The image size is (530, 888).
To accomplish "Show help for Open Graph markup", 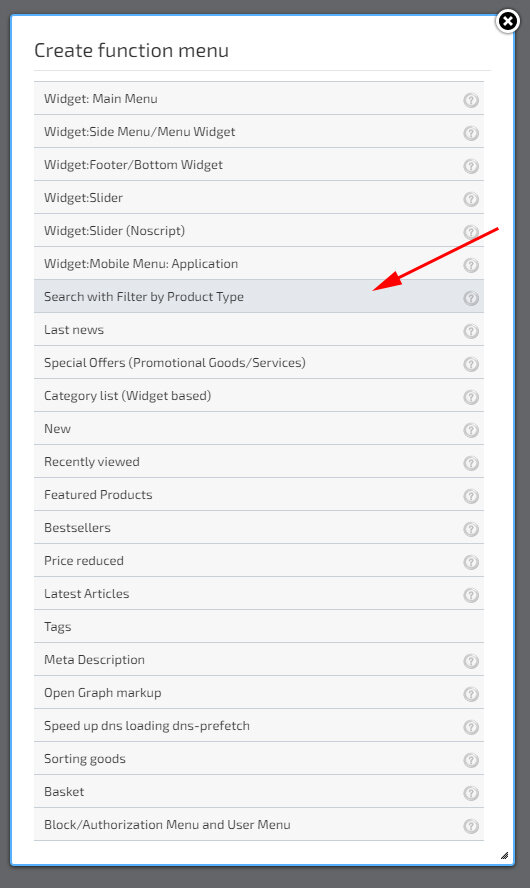I will pyautogui.click(x=471, y=694).
